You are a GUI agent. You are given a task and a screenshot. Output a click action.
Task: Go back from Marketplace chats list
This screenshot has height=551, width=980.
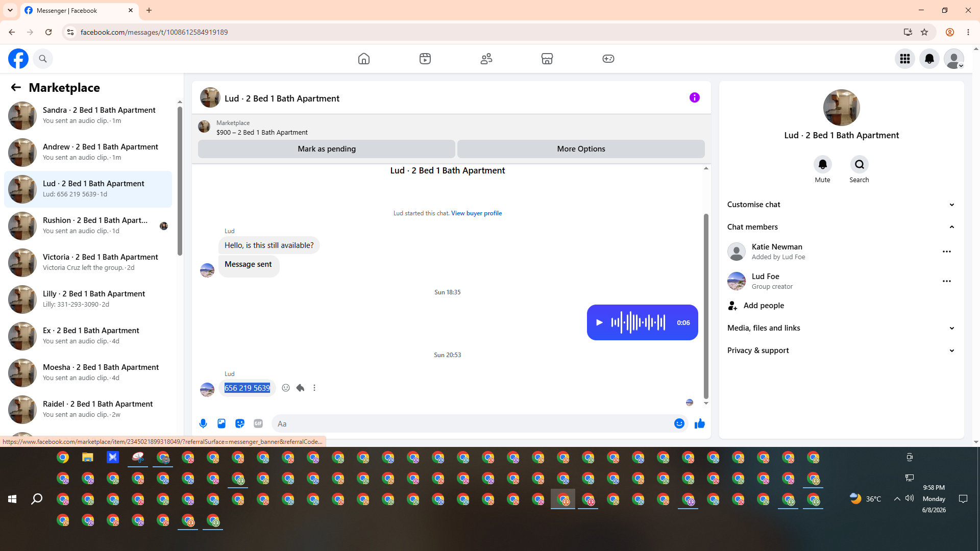[16, 87]
